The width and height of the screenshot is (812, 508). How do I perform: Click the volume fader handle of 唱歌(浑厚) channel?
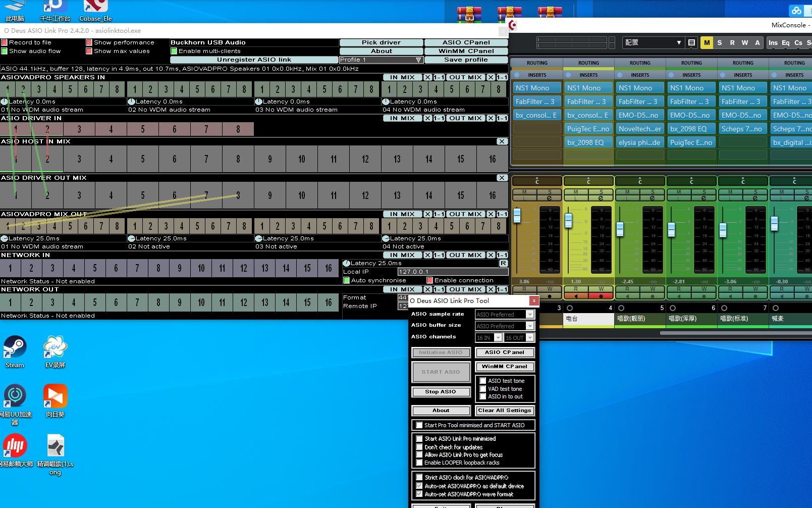[x=671, y=230]
